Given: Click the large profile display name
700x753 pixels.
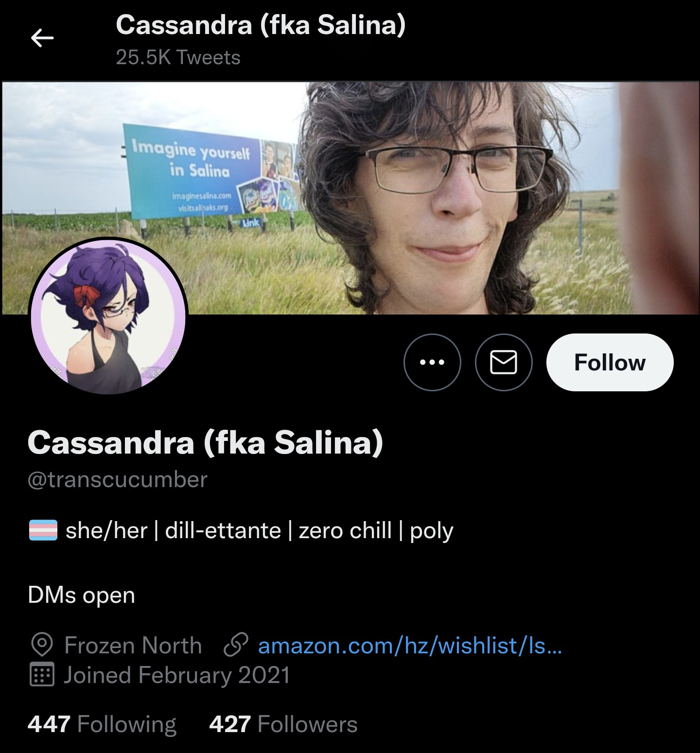Looking at the screenshot, I should click(x=205, y=442).
